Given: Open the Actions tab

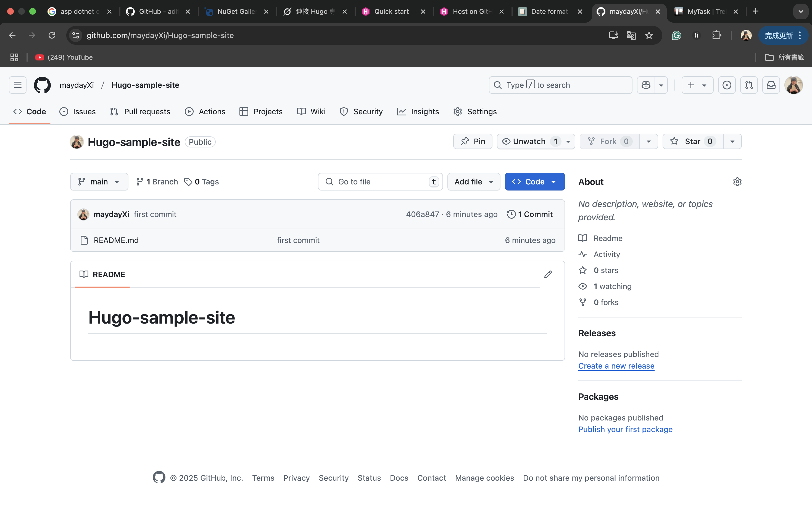Looking at the screenshot, I should 205,112.
